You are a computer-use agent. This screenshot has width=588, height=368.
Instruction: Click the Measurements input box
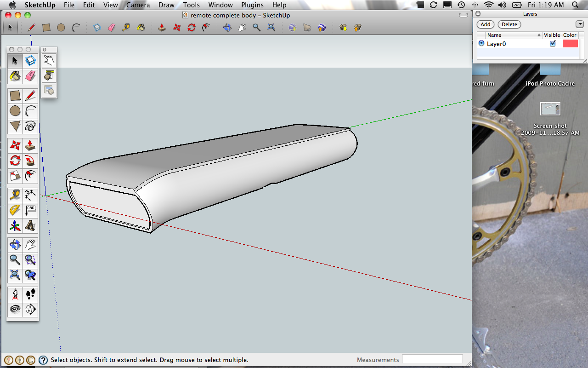tap(432, 359)
